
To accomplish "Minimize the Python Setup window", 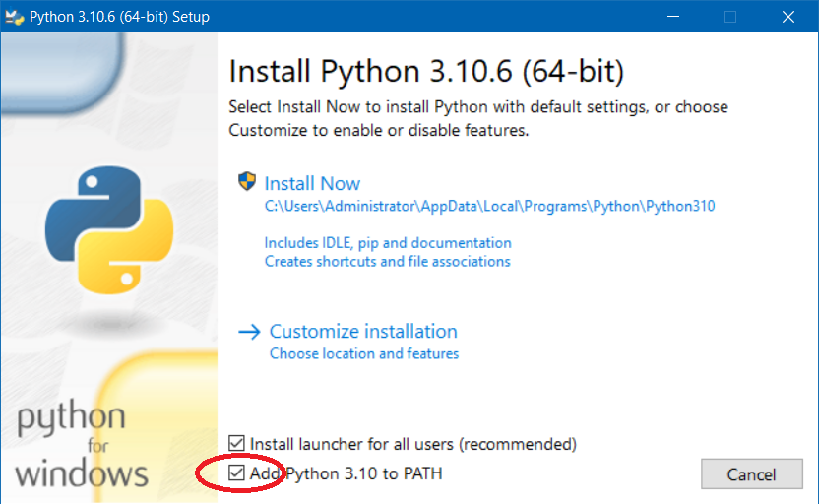I will pyautogui.click(x=673, y=17).
